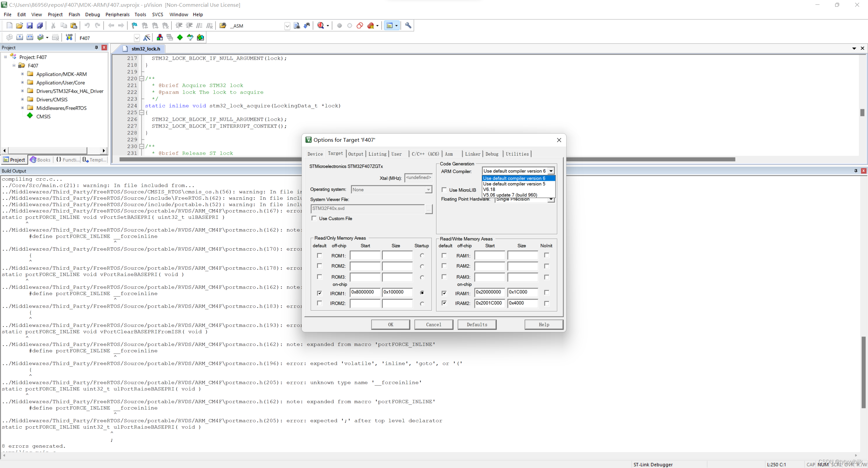868x468 pixels.
Task: Click the Save All toolbar icon
Action: point(40,25)
